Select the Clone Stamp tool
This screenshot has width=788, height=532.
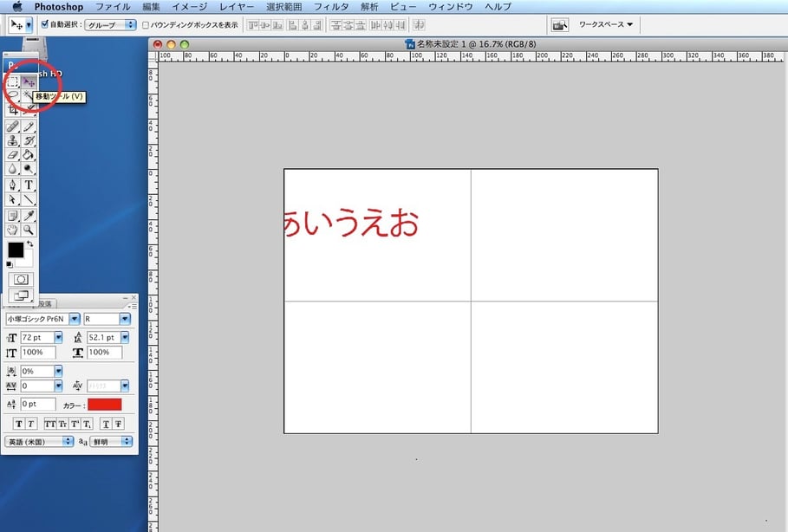pos(13,140)
